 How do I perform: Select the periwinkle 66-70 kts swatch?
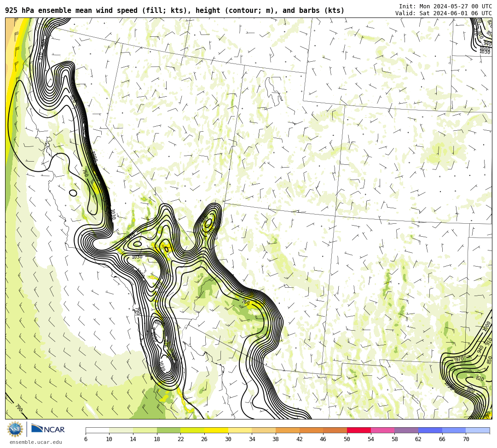click(454, 431)
